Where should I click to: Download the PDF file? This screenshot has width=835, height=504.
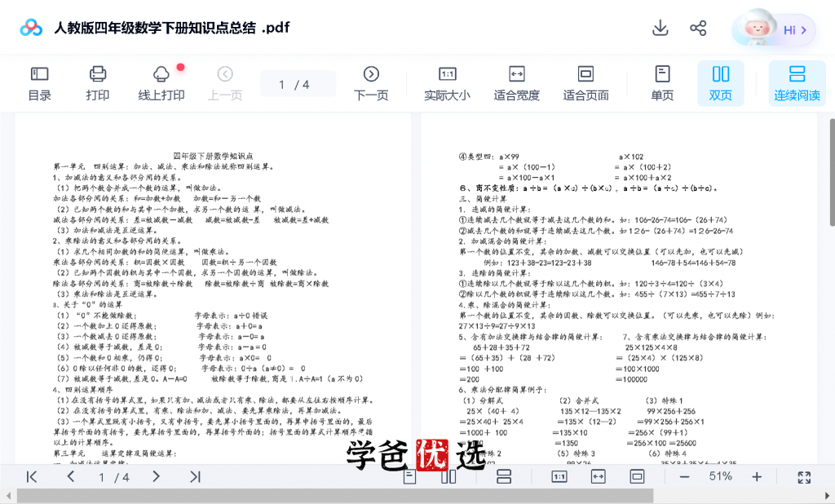(x=660, y=28)
